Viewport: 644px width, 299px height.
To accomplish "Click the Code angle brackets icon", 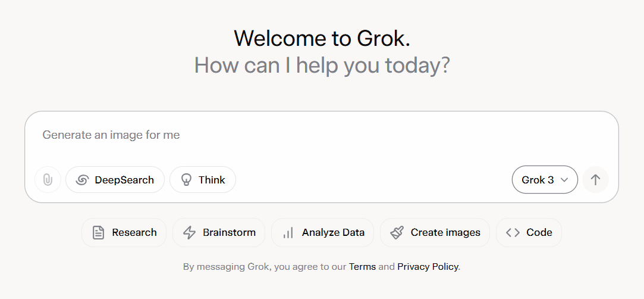I will (x=513, y=233).
